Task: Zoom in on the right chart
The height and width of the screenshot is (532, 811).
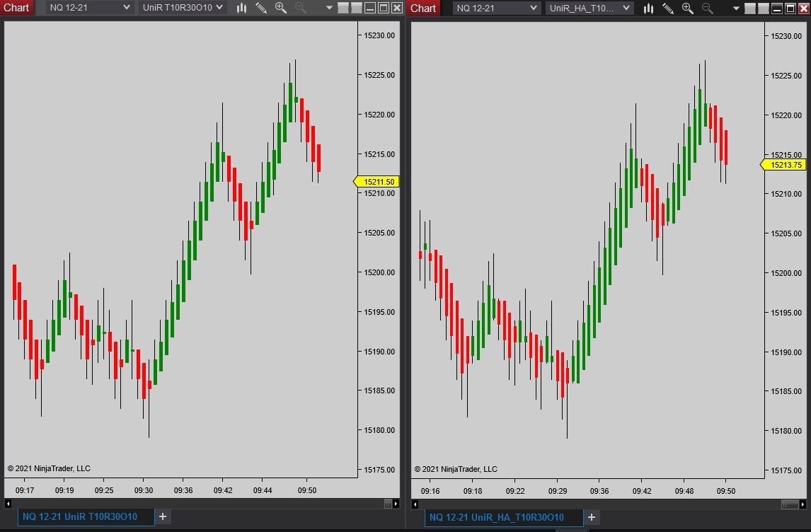Action: (x=688, y=8)
